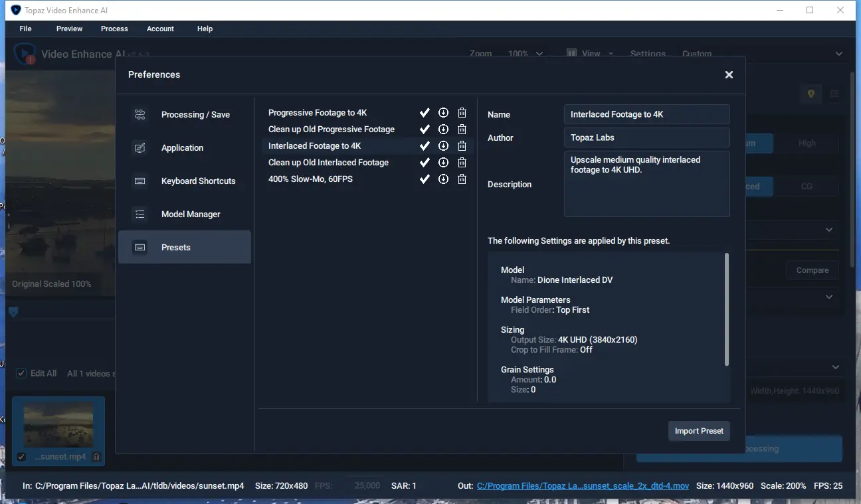Apply the Progressive Footage to 4K preset checkmark
Viewport: 861px width, 504px height.
425,113
